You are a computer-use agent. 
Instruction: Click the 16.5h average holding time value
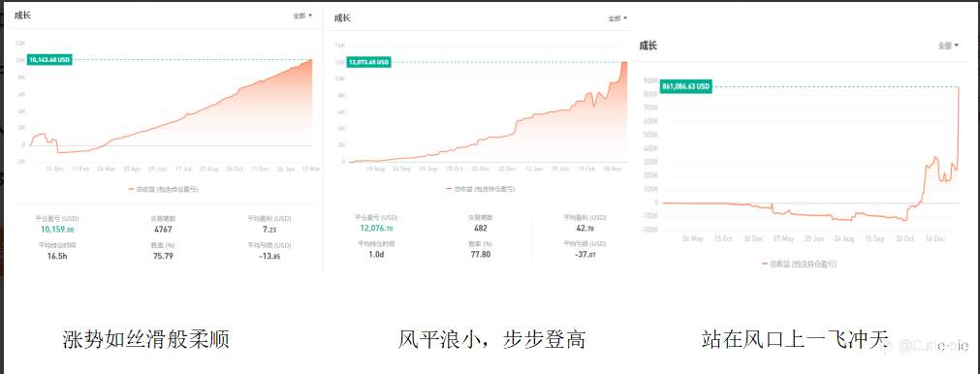click(57, 256)
